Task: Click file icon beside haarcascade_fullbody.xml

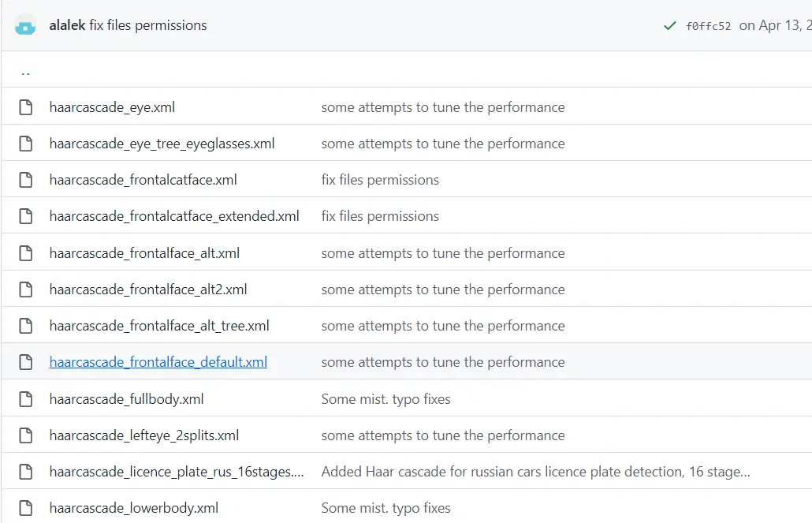Action: [x=25, y=399]
